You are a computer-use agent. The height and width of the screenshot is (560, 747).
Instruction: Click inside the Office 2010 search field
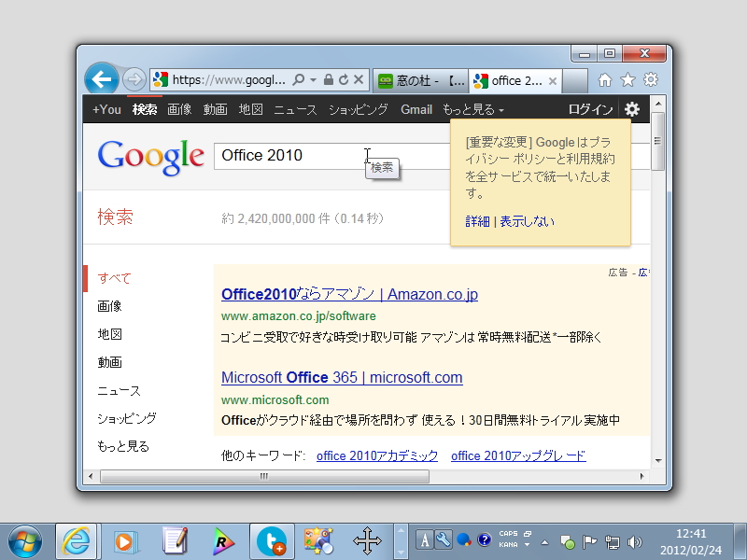280,155
